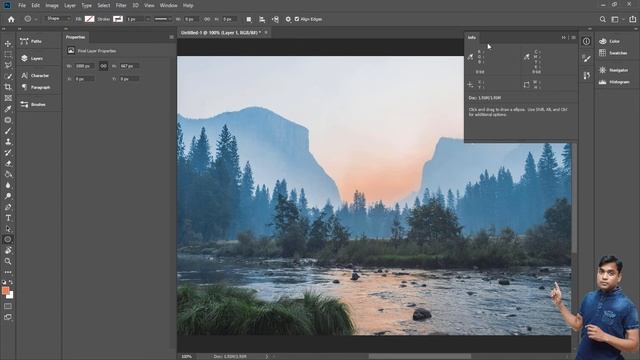Toggle Quick Mask mode icon
Screen dimensions: 640x360
[x=8, y=306]
